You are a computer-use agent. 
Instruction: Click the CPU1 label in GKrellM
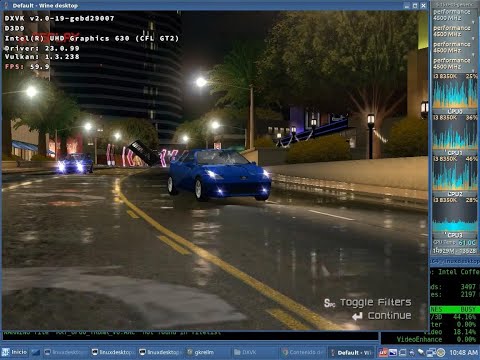[455, 153]
